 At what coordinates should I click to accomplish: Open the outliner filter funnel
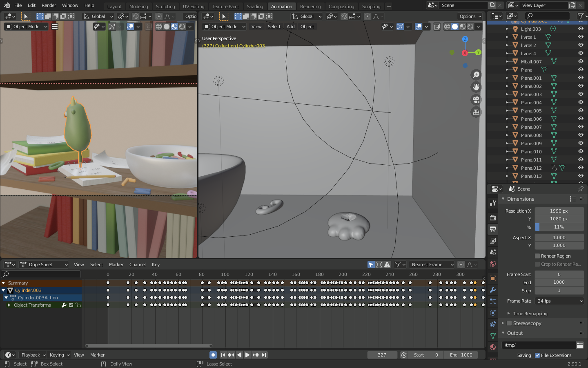[580, 16]
